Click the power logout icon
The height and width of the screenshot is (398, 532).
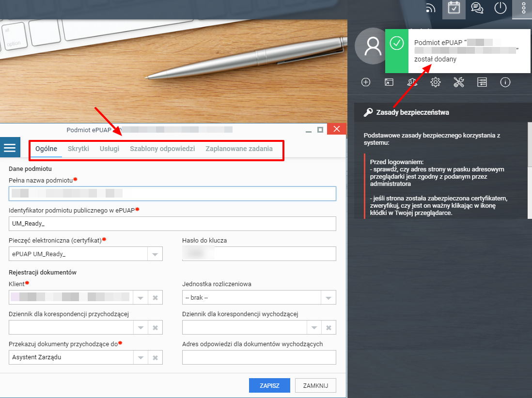(x=500, y=8)
